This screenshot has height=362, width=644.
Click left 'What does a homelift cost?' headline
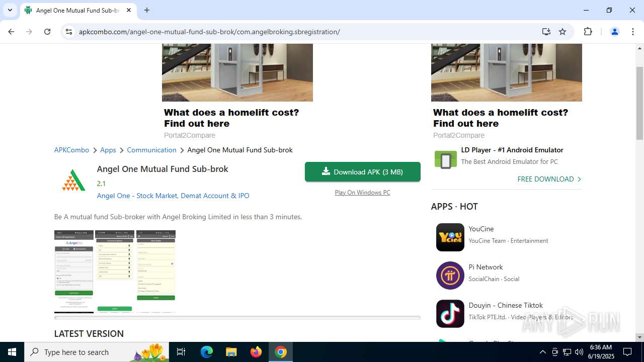(231, 118)
